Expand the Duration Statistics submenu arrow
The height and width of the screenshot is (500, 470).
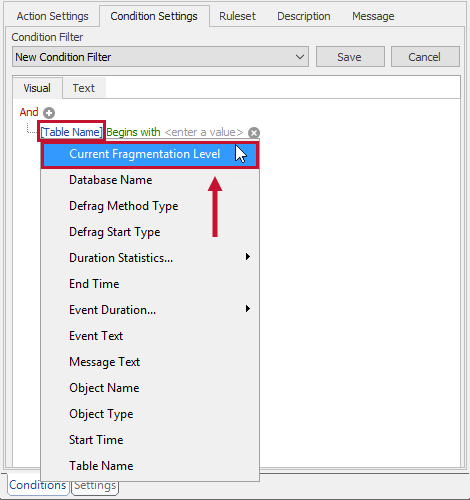248,257
